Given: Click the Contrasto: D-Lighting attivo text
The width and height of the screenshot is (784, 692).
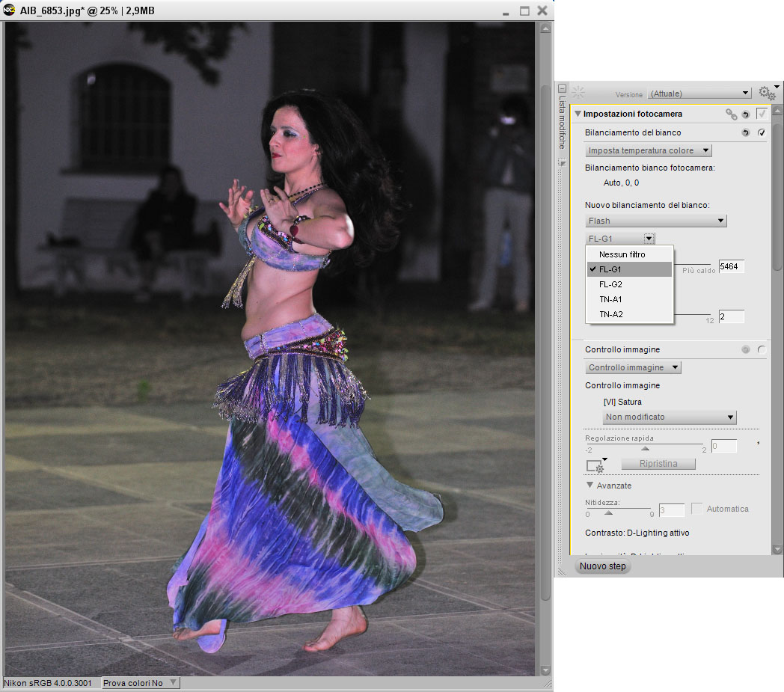Looking at the screenshot, I should pyautogui.click(x=637, y=533).
